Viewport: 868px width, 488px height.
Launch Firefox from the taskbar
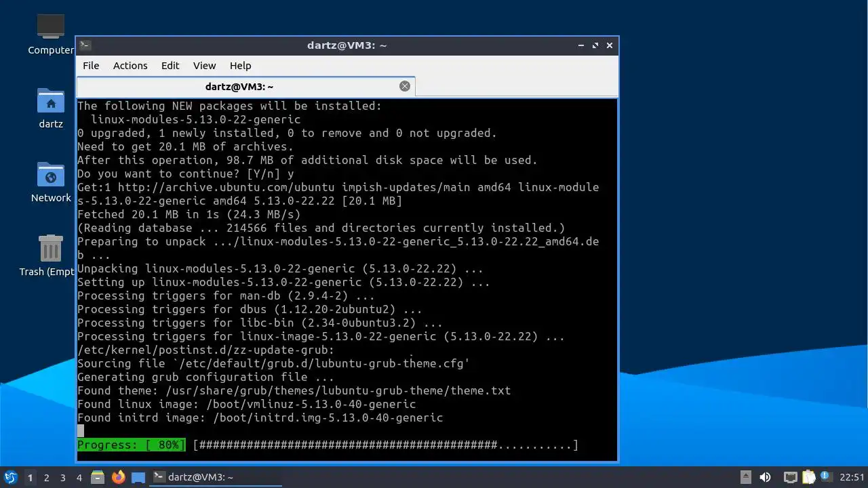coord(118,477)
